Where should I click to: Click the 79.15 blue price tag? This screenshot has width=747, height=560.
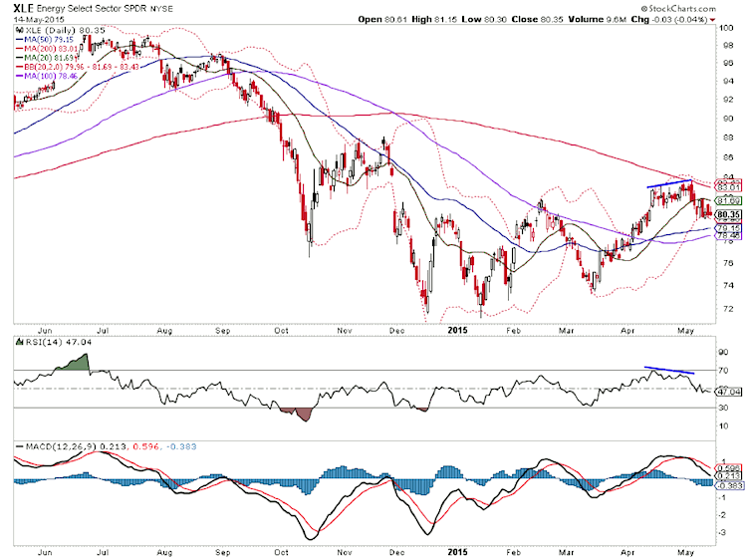point(729,228)
